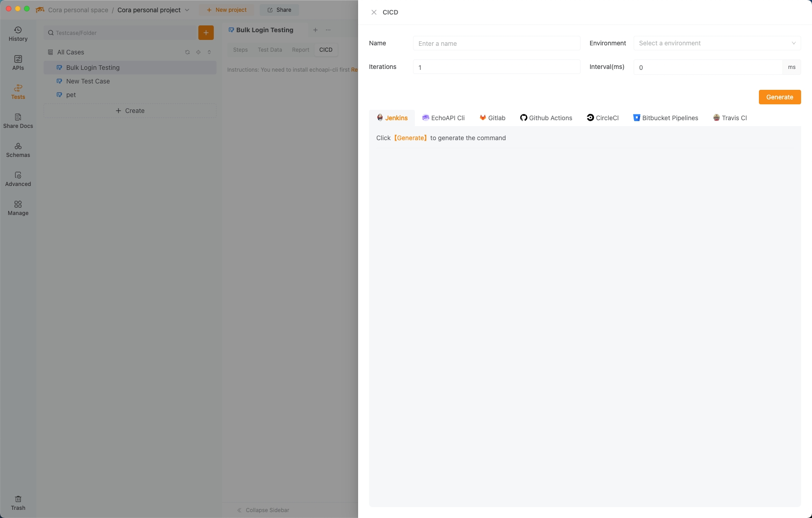Select the pet test case

point(130,95)
